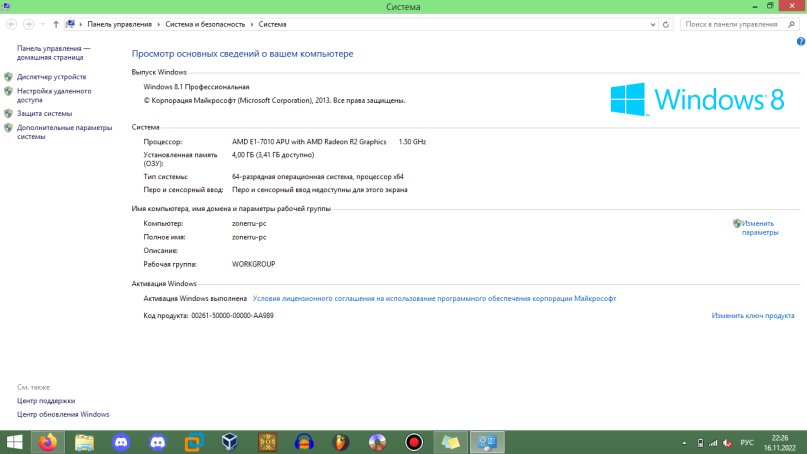
Task: Go up one level with the Up arrow
Action: 56,24
